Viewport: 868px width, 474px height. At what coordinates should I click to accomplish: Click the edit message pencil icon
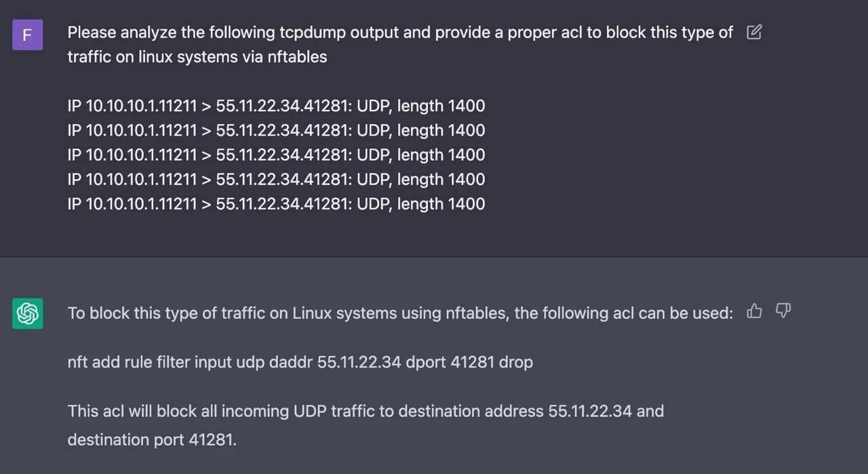[753, 32]
